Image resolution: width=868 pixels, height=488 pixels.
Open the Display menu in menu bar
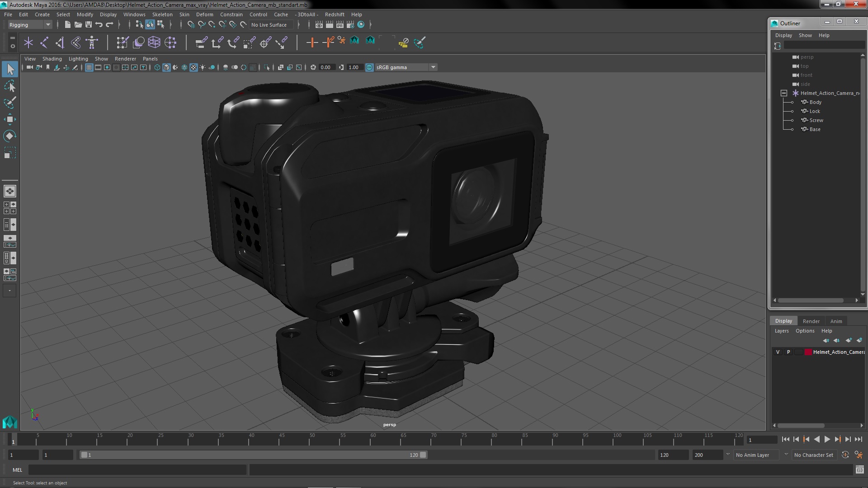tap(108, 14)
